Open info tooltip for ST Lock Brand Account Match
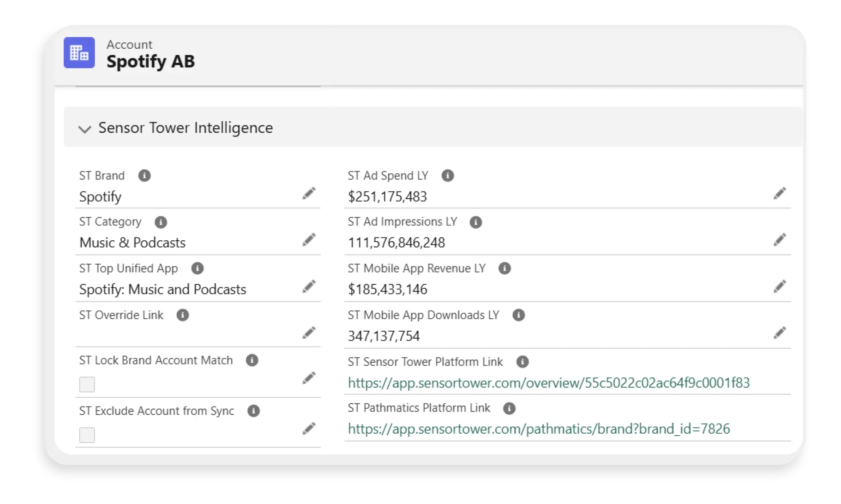The width and height of the screenshot is (841, 504). pyautogui.click(x=252, y=360)
